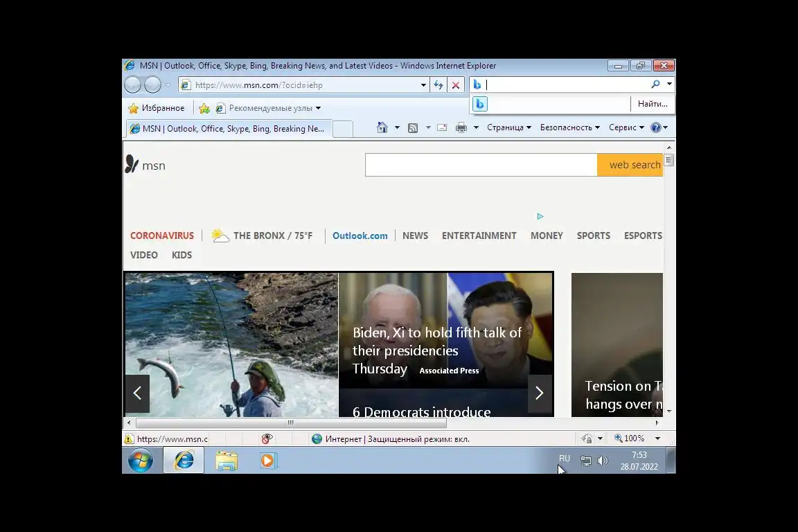The height and width of the screenshot is (532, 798).
Task: Open the Windows Start menu
Action: pyautogui.click(x=141, y=461)
